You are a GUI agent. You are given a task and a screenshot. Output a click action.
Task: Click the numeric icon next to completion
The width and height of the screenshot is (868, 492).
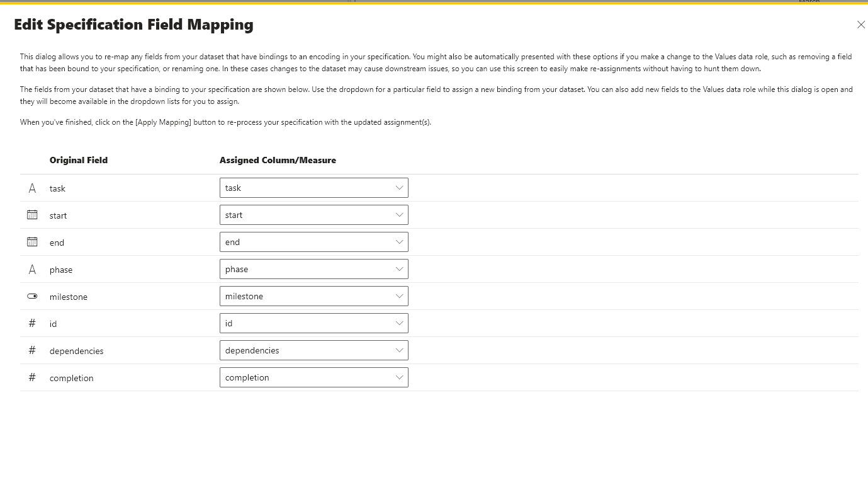(x=31, y=377)
